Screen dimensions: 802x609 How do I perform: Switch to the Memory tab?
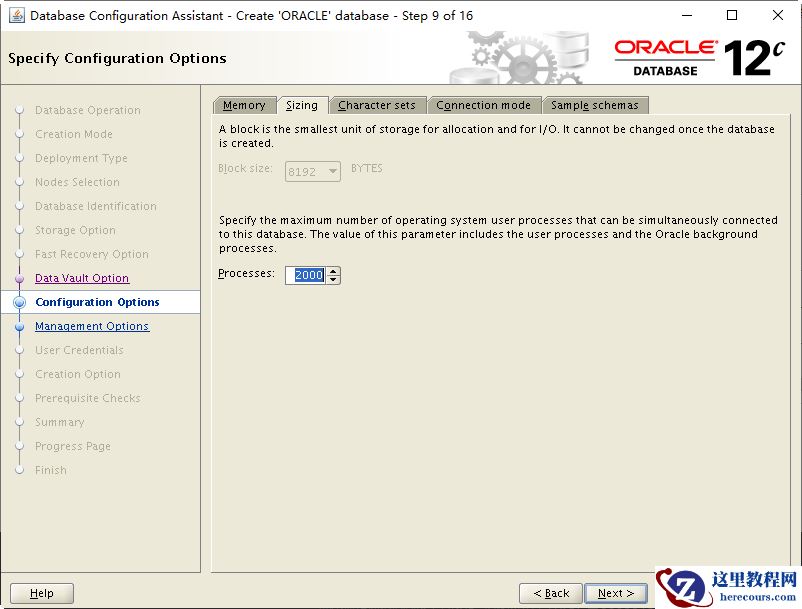coord(244,105)
